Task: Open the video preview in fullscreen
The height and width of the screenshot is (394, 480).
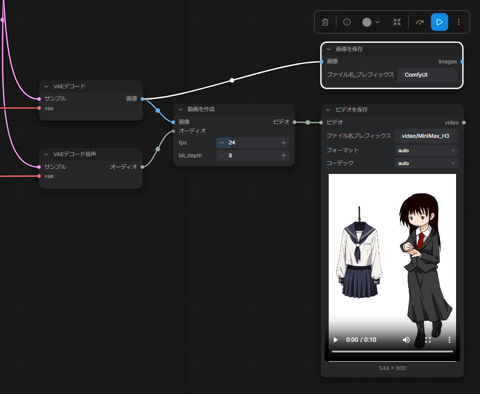Action: (428, 340)
